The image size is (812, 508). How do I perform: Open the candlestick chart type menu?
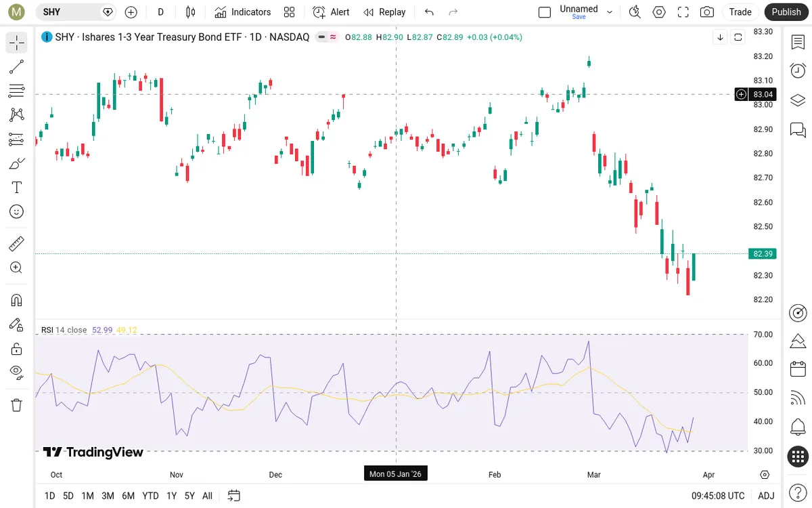pyautogui.click(x=190, y=12)
